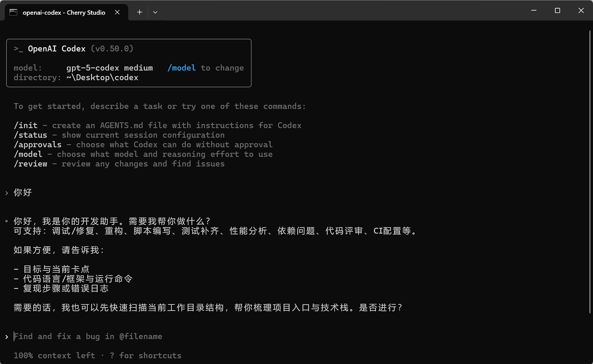Click the 'directory:' label in the header box
The height and width of the screenshot is (364, 593).
pyautogui.click(x=37, y=78)
